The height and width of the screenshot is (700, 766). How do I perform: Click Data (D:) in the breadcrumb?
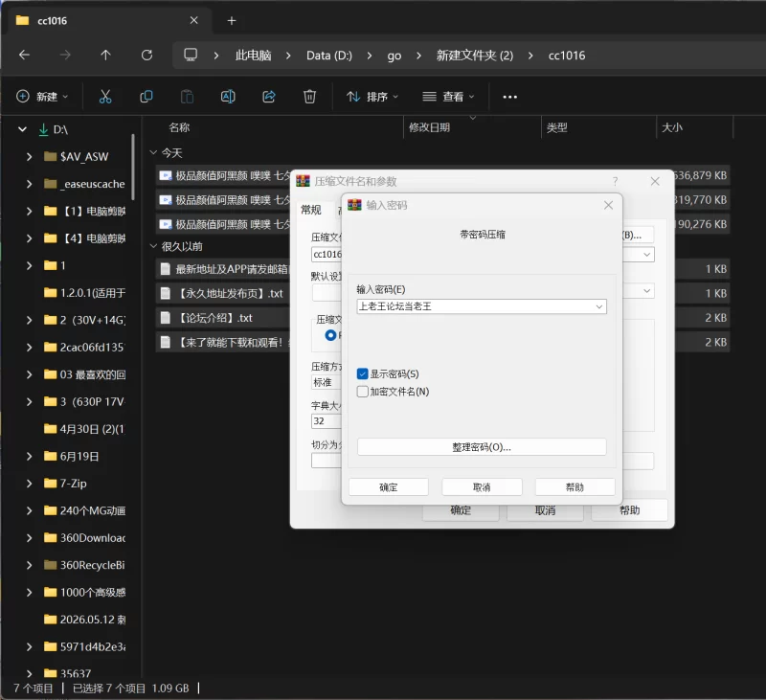pyautogui.click(x=329, y=56)
